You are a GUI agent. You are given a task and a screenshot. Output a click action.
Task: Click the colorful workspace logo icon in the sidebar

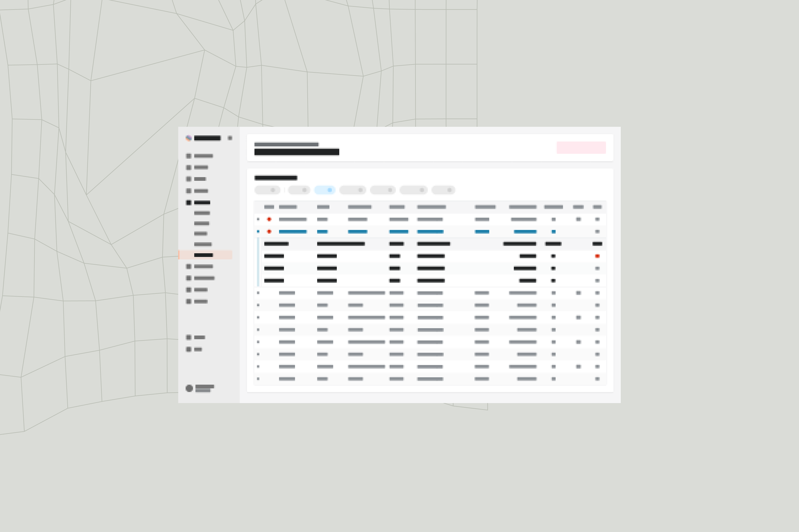point(189,138)
